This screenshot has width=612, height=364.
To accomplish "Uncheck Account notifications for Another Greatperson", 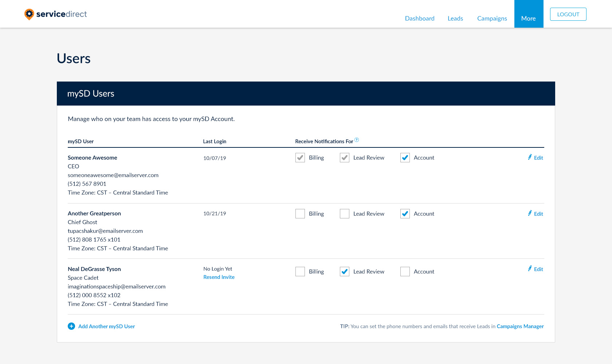I will (x=405, y=214).
